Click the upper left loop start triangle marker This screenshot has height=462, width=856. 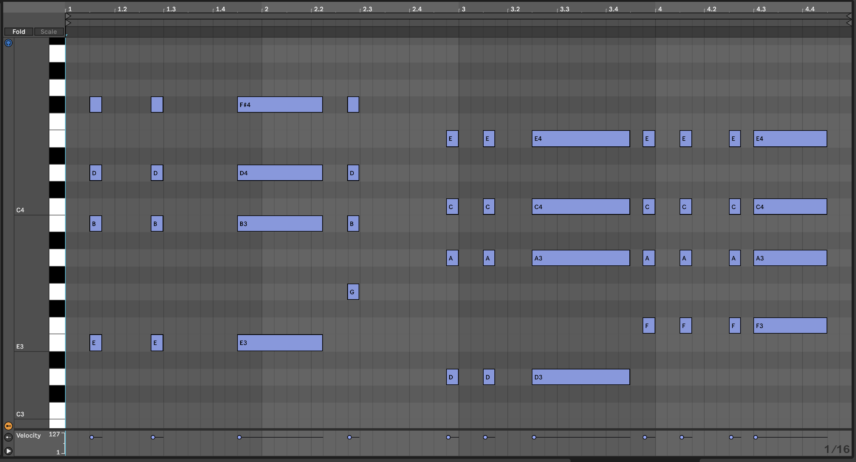point(68,16)
